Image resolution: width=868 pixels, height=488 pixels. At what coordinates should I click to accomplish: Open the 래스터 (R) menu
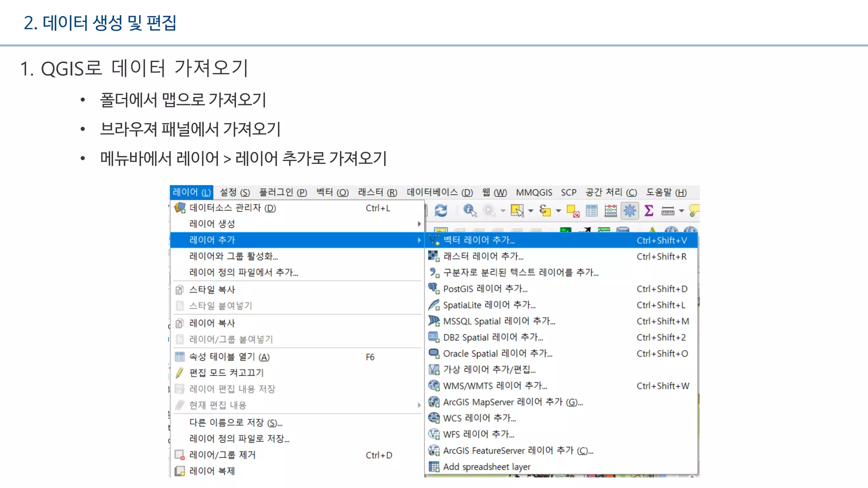click(377, 192)
